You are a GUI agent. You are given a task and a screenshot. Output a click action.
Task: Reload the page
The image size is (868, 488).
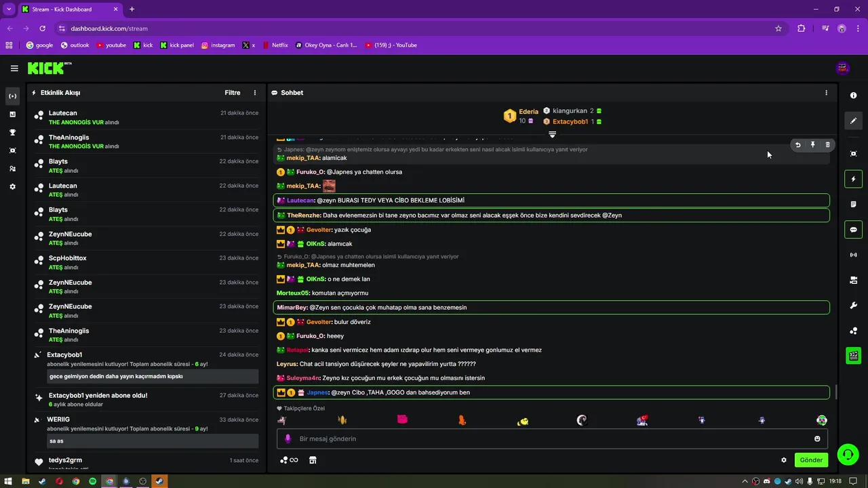(x=43, y=28)
